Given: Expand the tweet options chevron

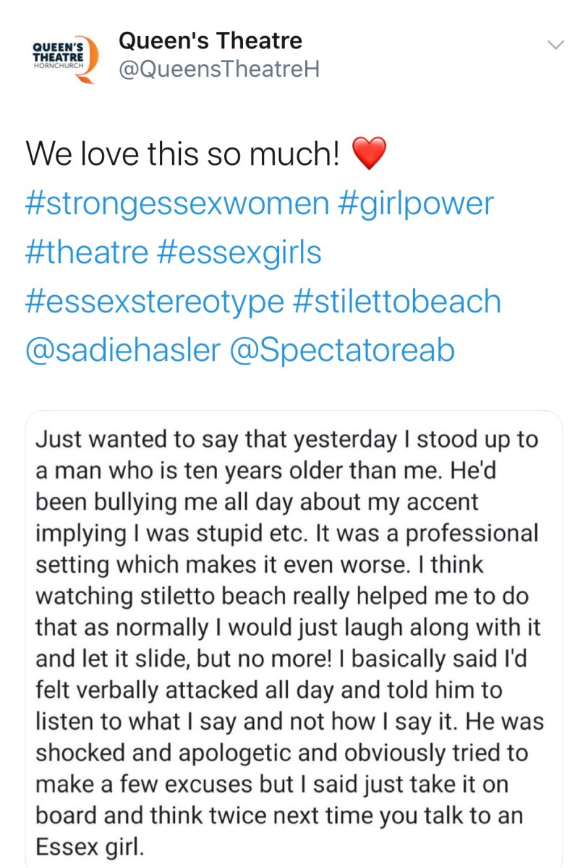Looking at the screenshot, I should [555, 45].
